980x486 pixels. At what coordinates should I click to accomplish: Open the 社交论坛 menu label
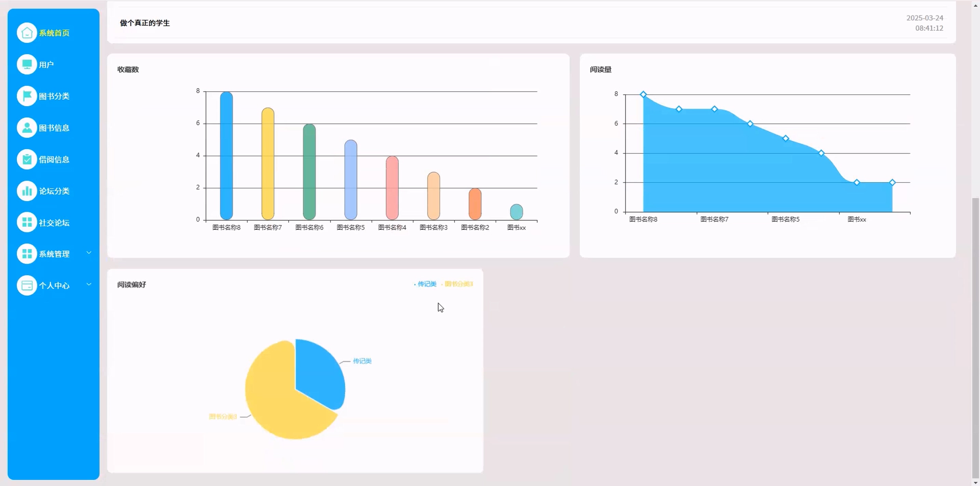(54, 222)
